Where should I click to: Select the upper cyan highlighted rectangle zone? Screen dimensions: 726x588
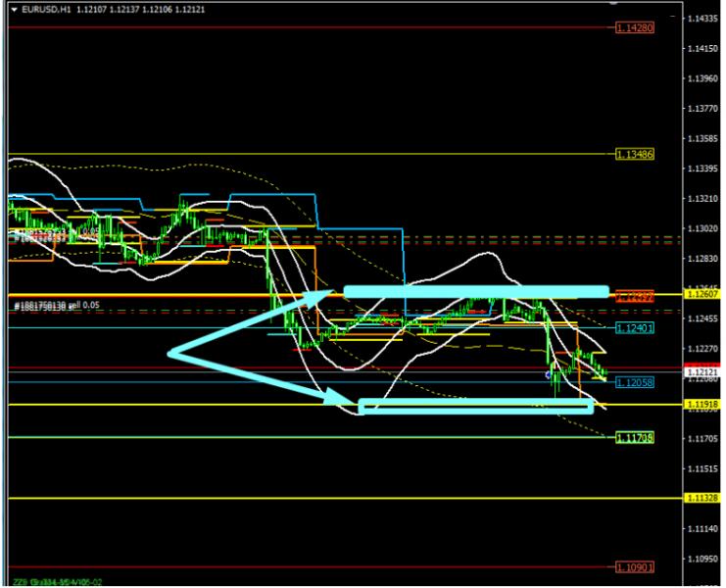point(476,292)
